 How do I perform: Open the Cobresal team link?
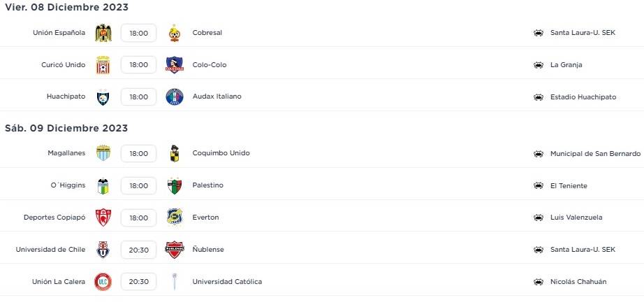point(207,33)
